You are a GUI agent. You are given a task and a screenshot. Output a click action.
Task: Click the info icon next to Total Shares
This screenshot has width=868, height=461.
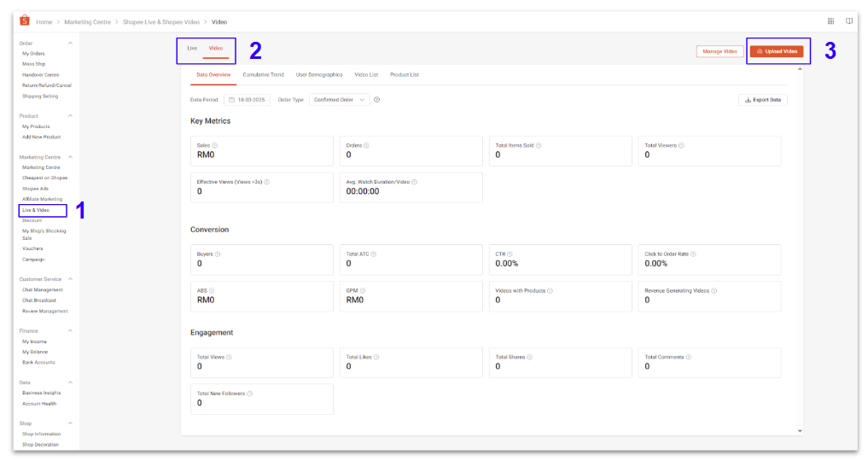(530, 357)
